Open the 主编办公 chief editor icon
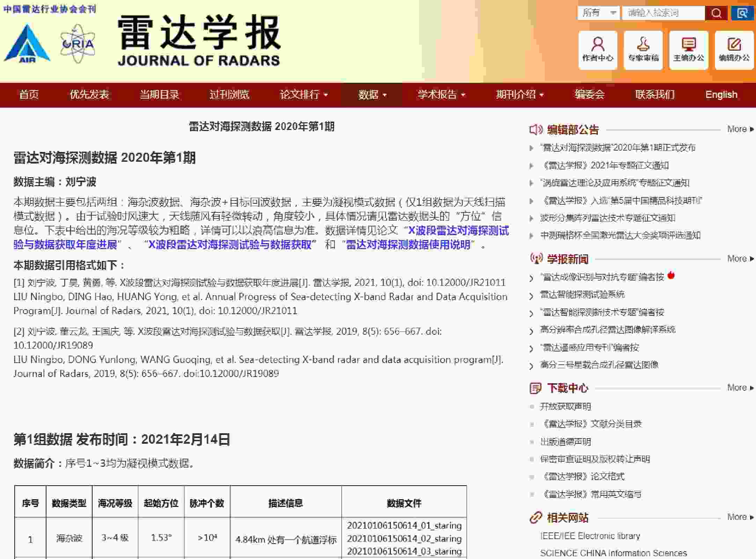Image resolution: width=756 pixels, height=559 pixels. click(x=689, y=50)
